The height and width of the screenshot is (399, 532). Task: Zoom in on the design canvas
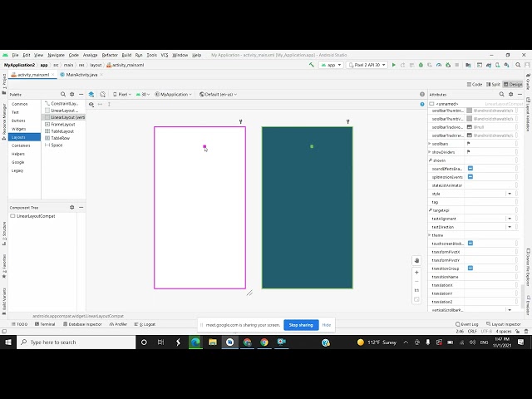pyautogui.click(x=416, y=272)
